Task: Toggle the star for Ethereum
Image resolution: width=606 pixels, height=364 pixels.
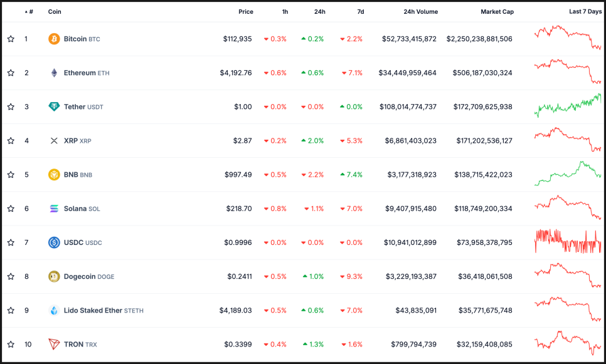Action: pos(11,73)
